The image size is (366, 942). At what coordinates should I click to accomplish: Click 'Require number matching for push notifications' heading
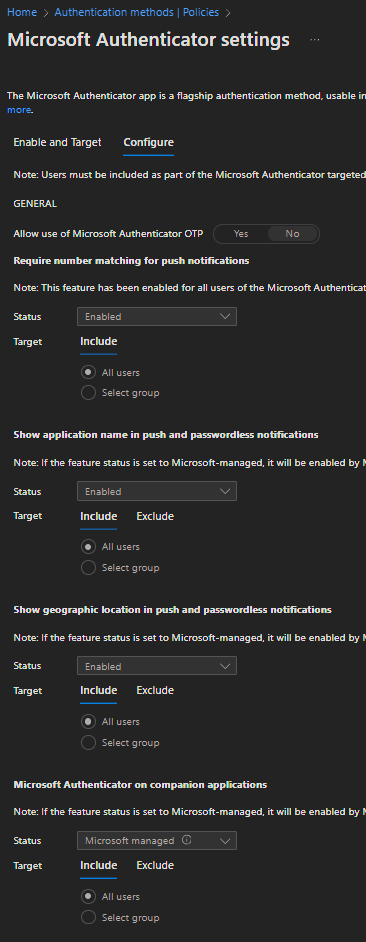point(131,261)
